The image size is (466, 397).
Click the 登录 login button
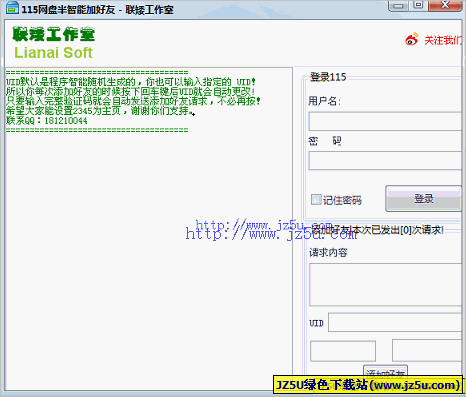[x=423, y=199]
